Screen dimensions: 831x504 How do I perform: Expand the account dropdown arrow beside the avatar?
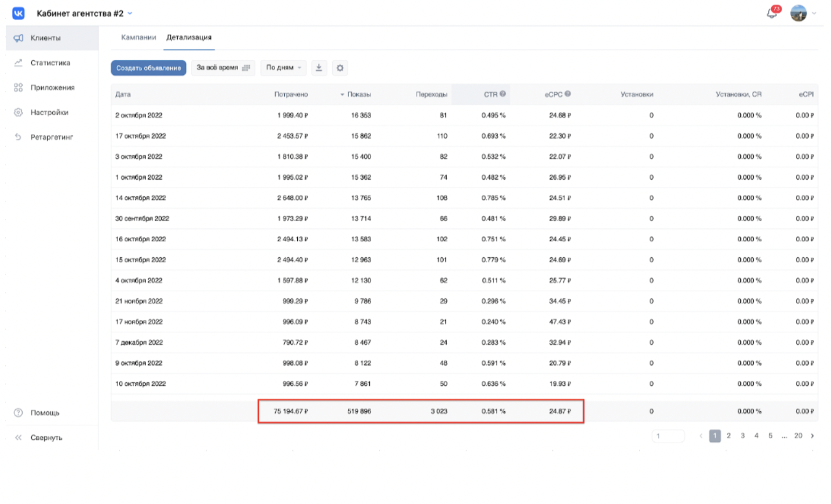[814, 14]
